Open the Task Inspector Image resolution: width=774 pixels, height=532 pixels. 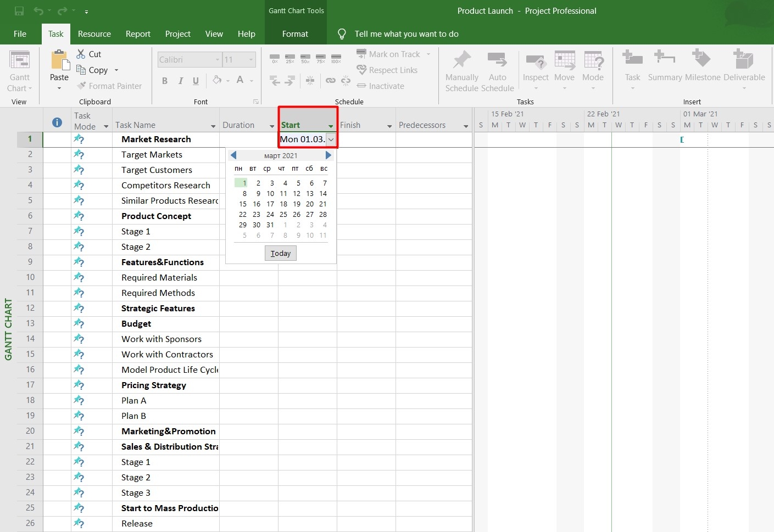[x=535, y=66]
